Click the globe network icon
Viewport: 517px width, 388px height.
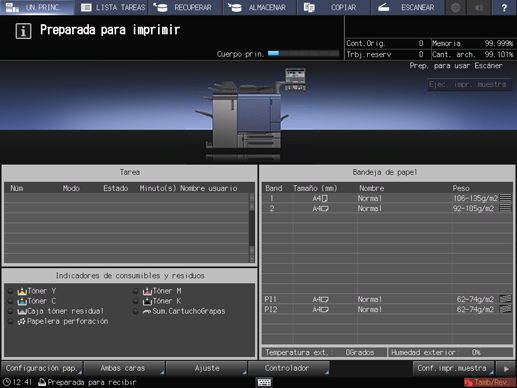(456, 7)
